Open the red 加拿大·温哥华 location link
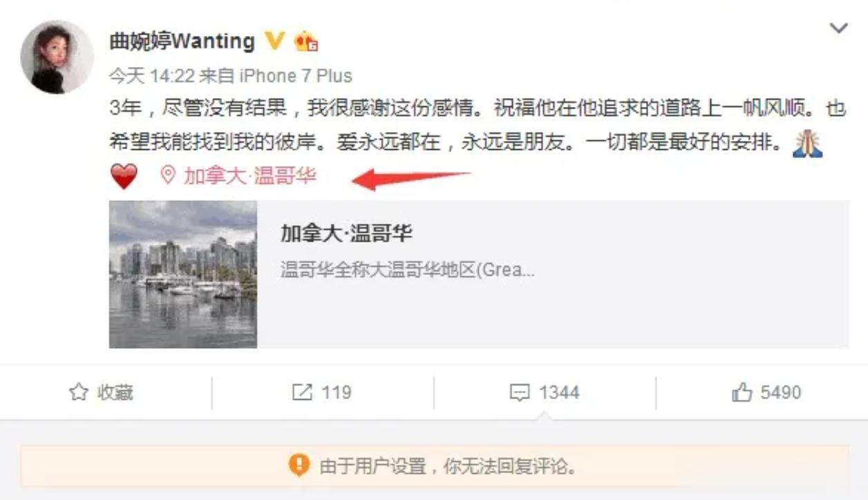Screen dimensions: 868x500 point(249,175)
